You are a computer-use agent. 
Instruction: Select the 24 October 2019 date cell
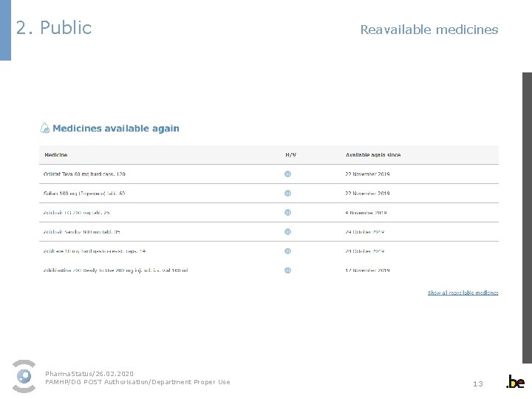(x=365, y=232)
